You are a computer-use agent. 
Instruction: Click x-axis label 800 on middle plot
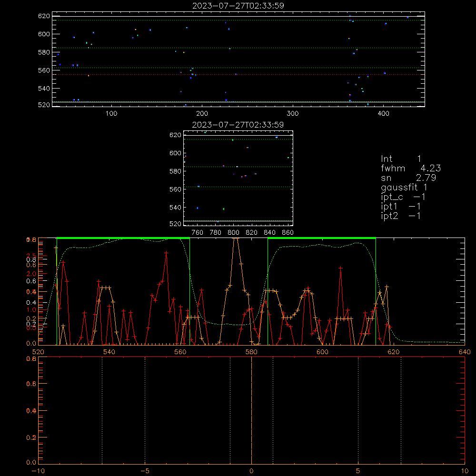click(233, 233)
